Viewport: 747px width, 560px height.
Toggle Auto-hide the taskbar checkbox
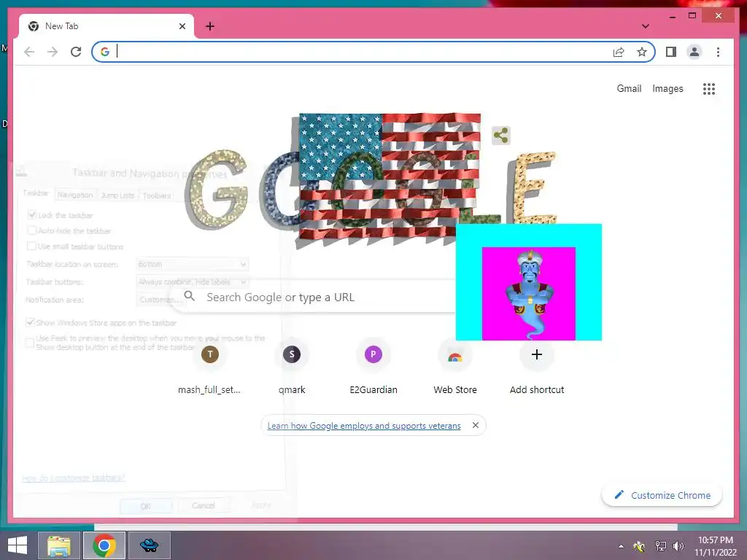(x=32, y=230)
